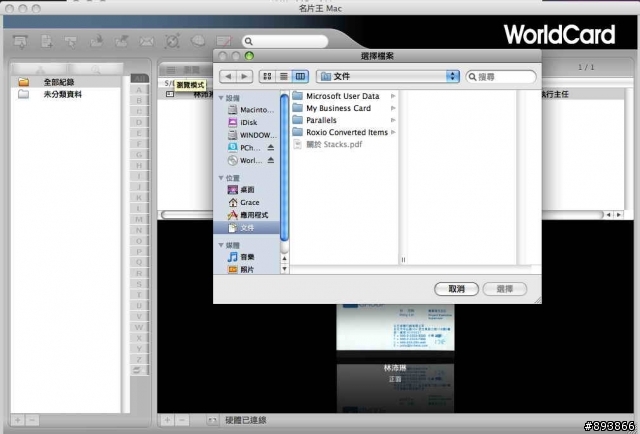Viewport: 640px width, 434px height.
Task: Open 應用程式 applications location
Action: 248,215
